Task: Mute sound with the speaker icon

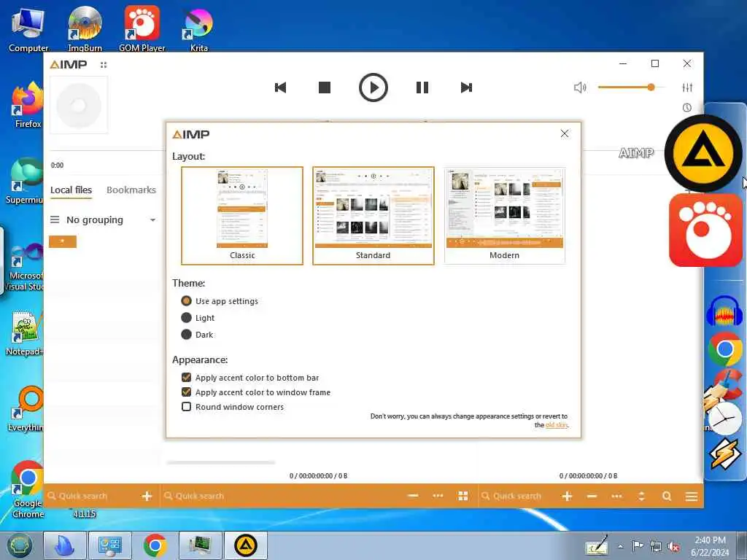Action: [x=580, y=87]
